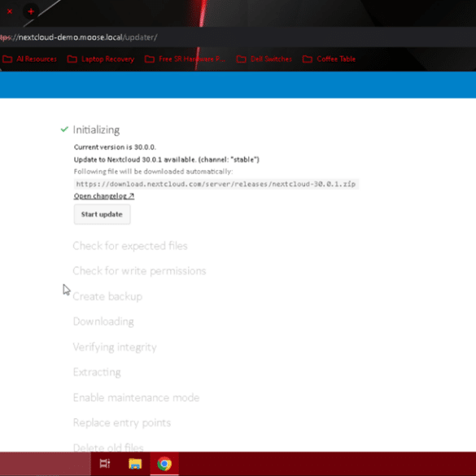Open the changelog link
476x476 pixels.
pyautogui.click(x=104, y=196)
